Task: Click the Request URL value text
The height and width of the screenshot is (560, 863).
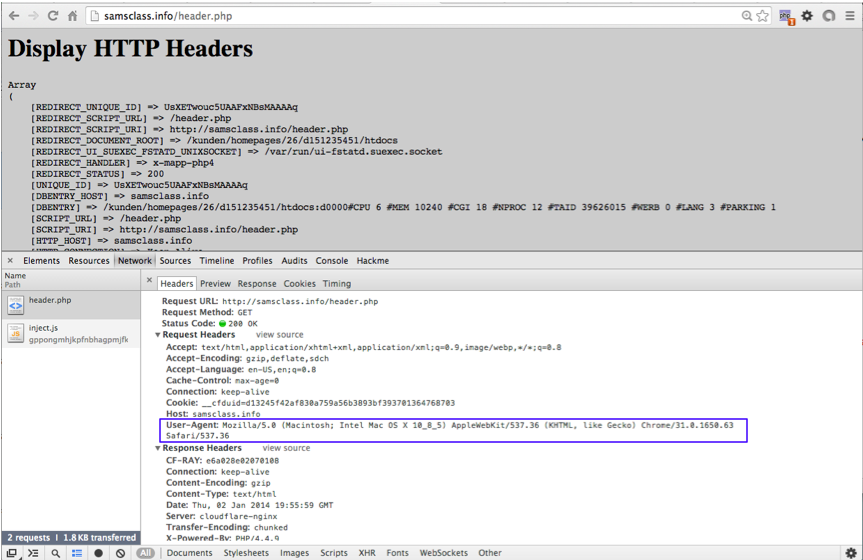Action: [300, 302]
